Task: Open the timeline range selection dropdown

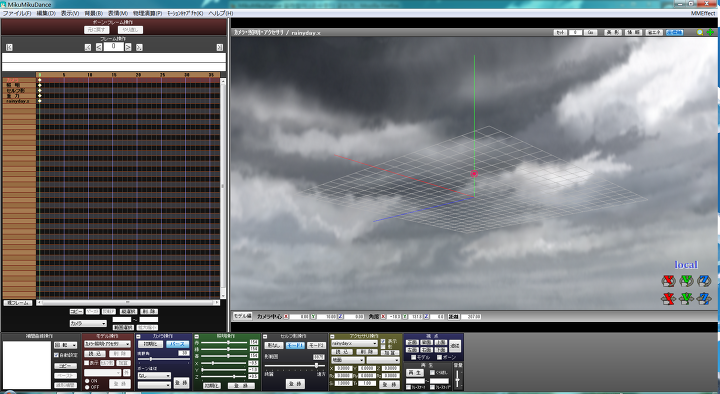Action: 88,324
